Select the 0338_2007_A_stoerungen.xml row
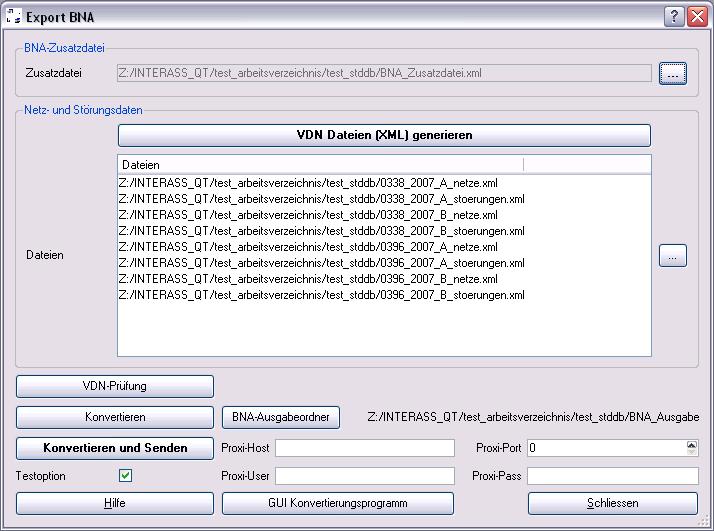The image size is (714, 531). coord(321,199)
